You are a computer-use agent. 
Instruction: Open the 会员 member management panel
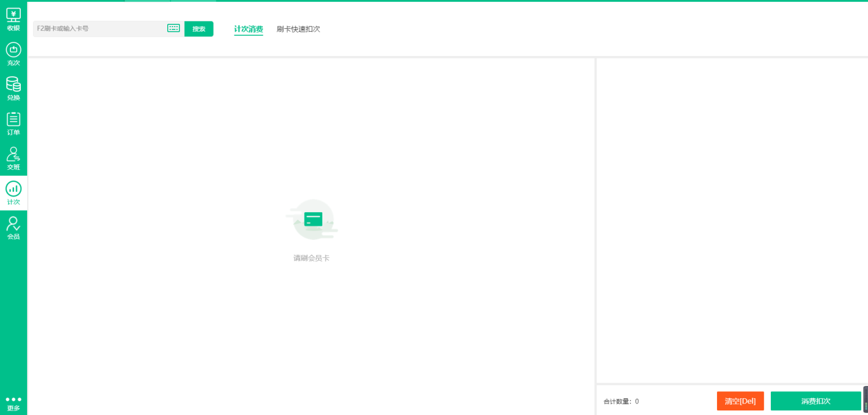tap(13, 227)
